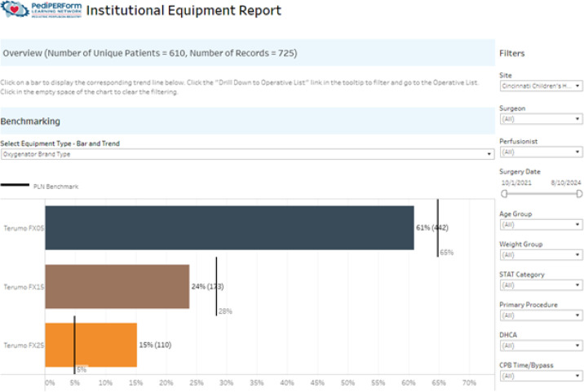The height and width of the screenshot is (392, 584).
Task: Select the Terumo FX15 brown bar
Action: pyautogui.click(x=117, y=287)
